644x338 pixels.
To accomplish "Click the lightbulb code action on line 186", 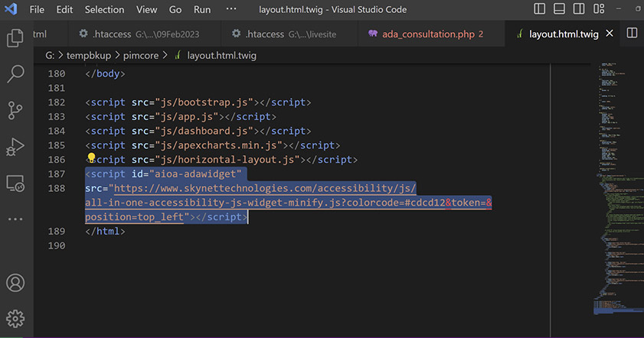I will tap(91, 158).
